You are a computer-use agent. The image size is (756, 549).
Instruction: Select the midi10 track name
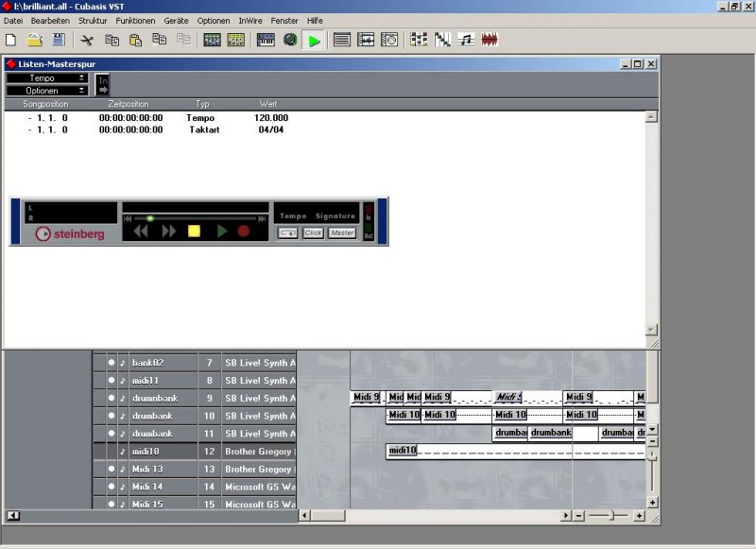point(146,452)
